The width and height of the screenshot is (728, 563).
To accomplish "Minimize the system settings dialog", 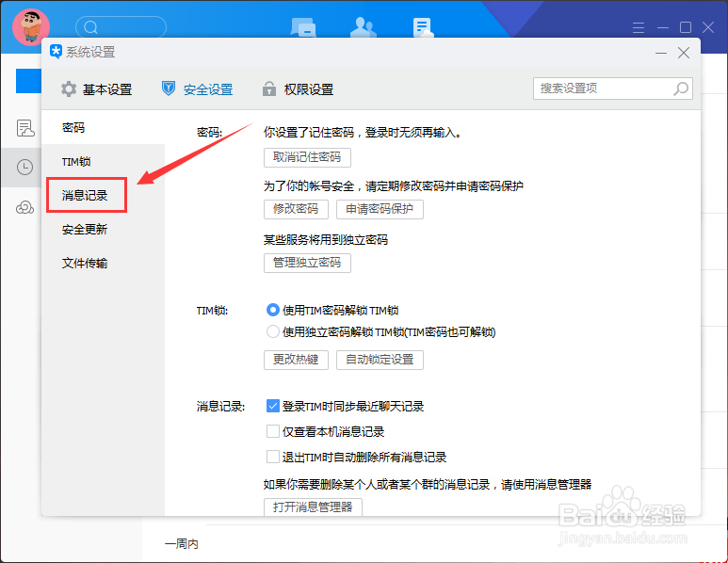I will tap(661, 53).
